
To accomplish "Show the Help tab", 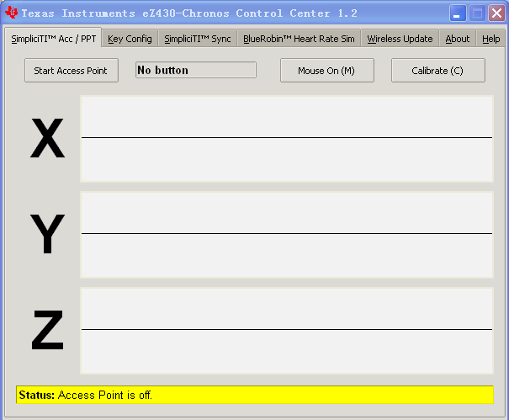I will point(490,39).
